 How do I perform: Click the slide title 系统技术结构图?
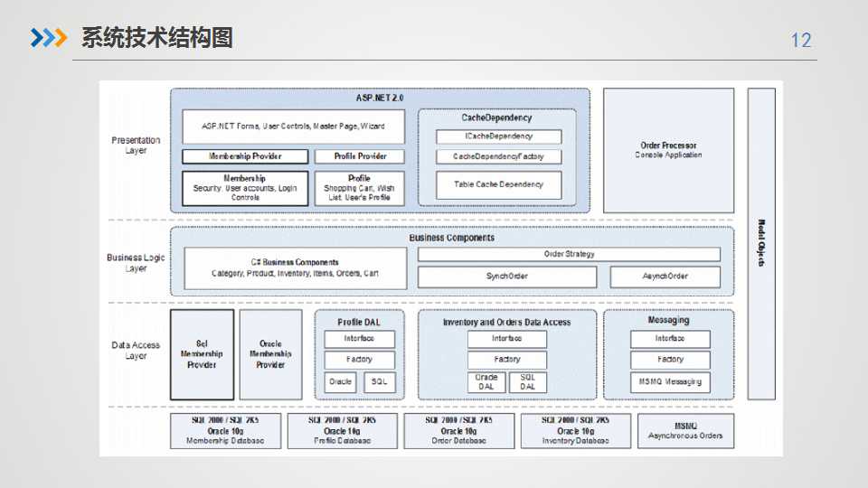(x=157, y=38)
